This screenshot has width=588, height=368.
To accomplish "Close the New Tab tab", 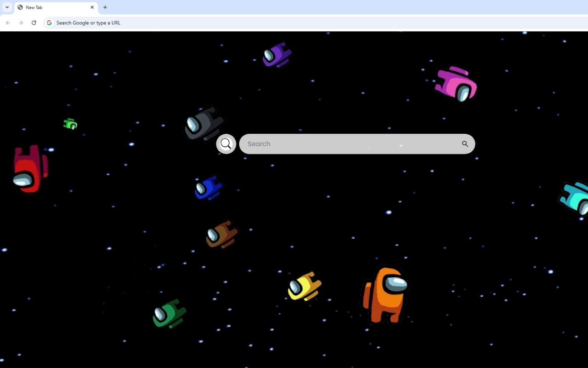I will [92, 7].
